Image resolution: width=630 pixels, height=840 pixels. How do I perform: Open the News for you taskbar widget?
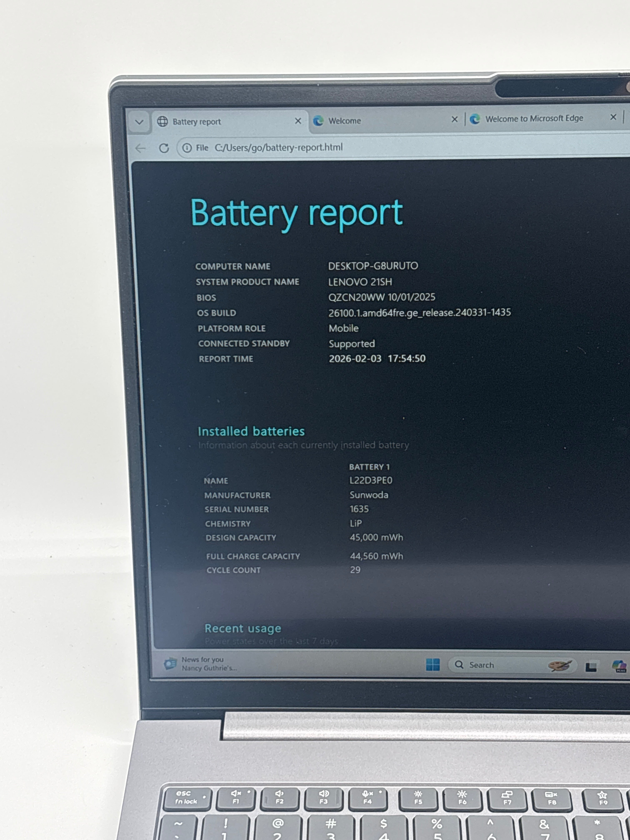[201, 663]
